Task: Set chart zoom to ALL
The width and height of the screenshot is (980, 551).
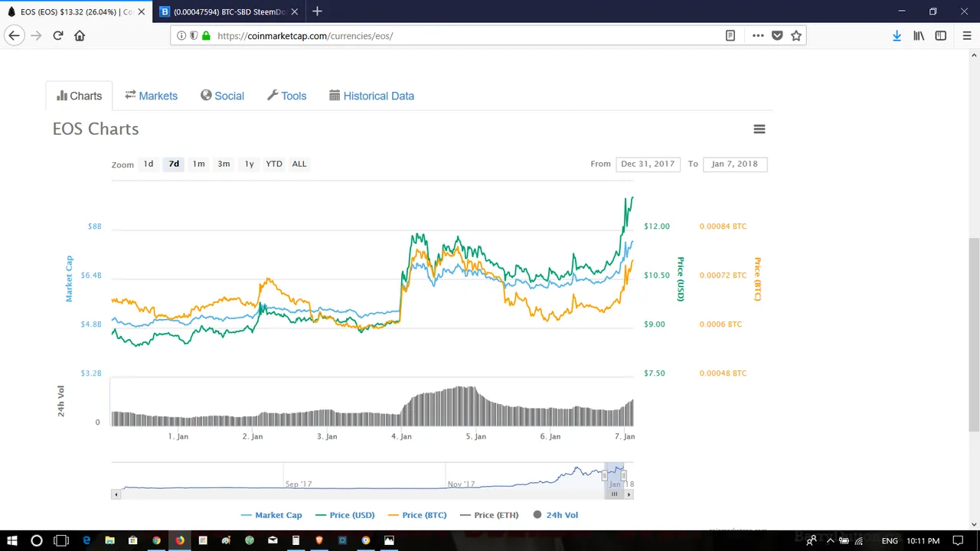Action: 299,164
